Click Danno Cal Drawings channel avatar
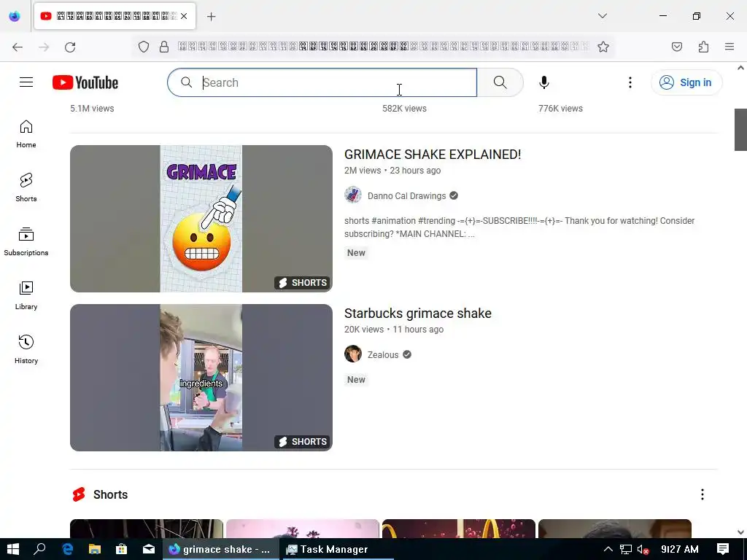Image resolution: width=747 pixels, height=560 pixels. click(353, 195)
